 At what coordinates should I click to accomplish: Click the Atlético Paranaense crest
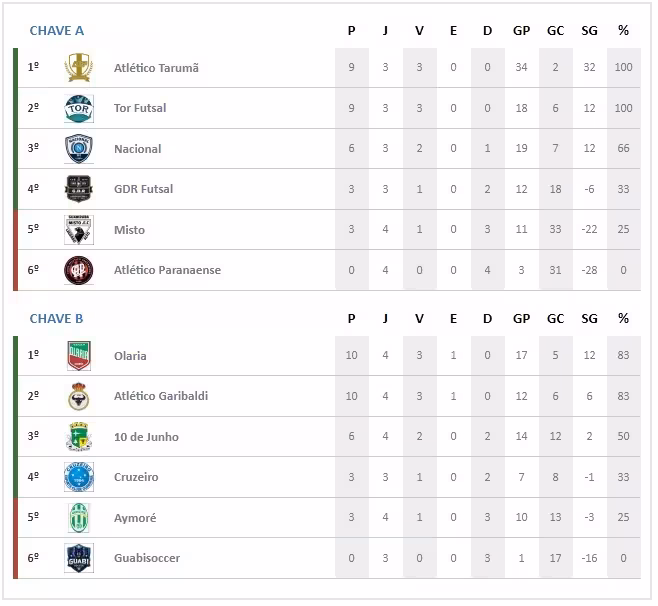click(78, 270)
